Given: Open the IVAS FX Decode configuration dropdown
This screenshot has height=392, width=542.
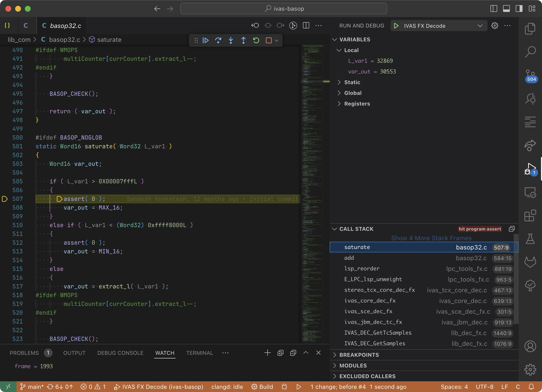Looking at the screenshot, I should (480, 26).
